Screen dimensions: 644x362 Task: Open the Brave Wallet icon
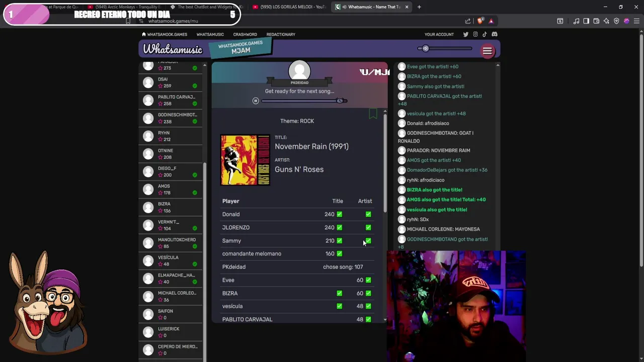[x=596, y=21]
